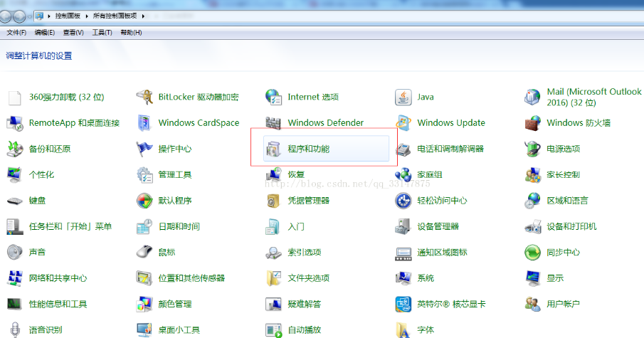Image resolution: width=644 pixels, height=338 pixels.
Task: Click the 个性化 monitor icon
Action: point(14,174)
